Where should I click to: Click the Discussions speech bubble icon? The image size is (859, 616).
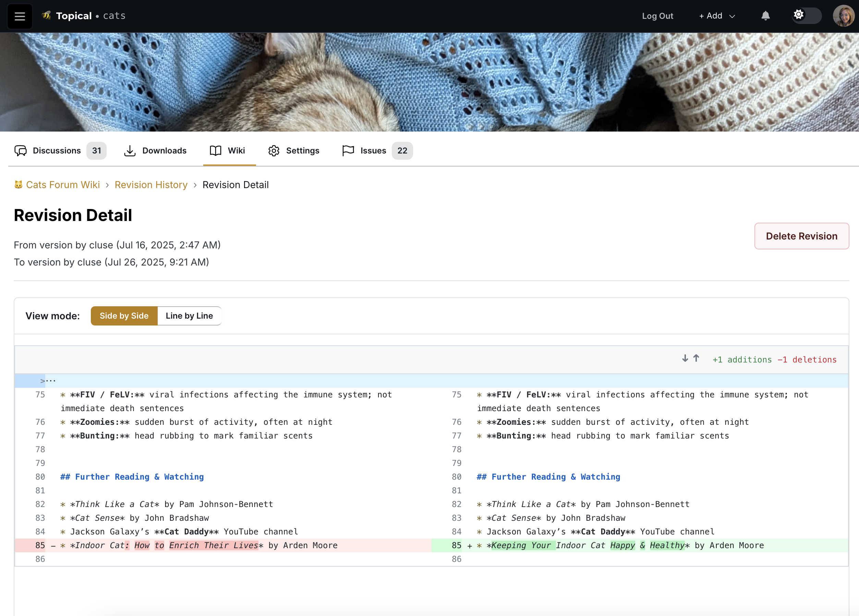[x=21, y=151]
